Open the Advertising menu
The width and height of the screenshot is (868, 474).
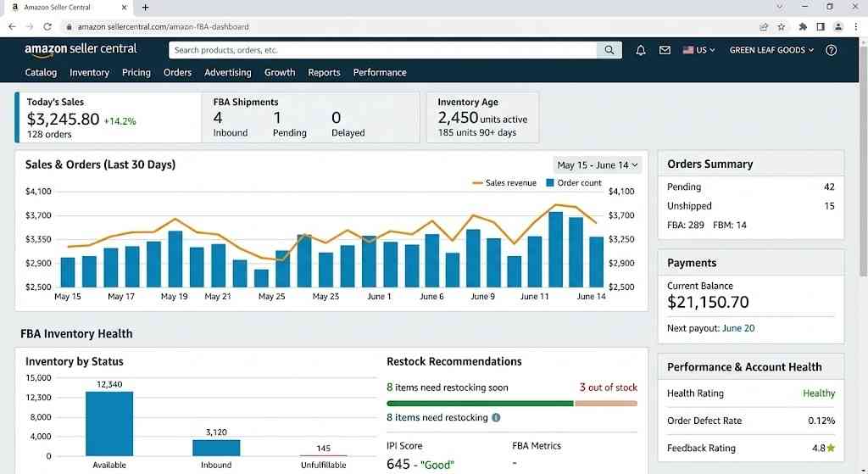click(x=227, y=73)
